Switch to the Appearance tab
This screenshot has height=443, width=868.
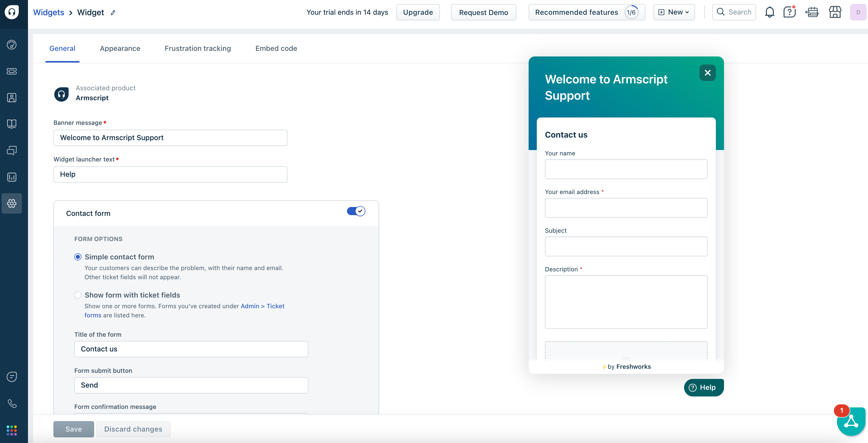pyautogui.click(x=120, y=48)
